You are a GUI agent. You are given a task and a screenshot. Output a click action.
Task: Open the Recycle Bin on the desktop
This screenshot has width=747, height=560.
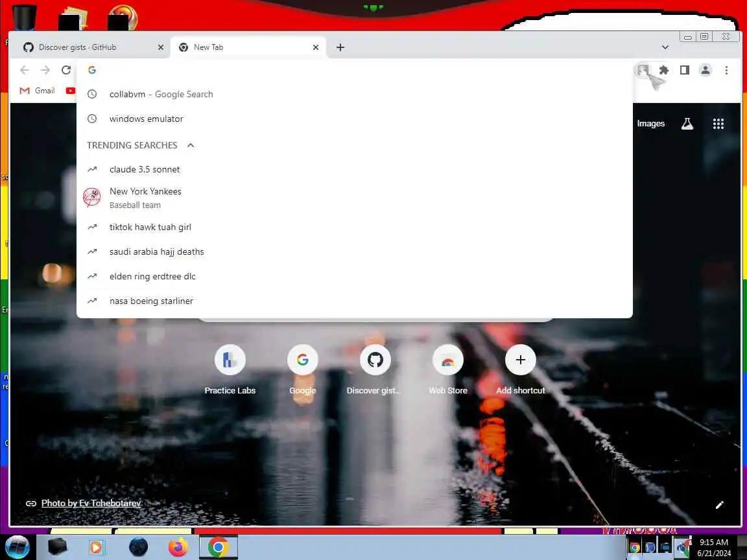pyautogui.click(x=23, y=17)
